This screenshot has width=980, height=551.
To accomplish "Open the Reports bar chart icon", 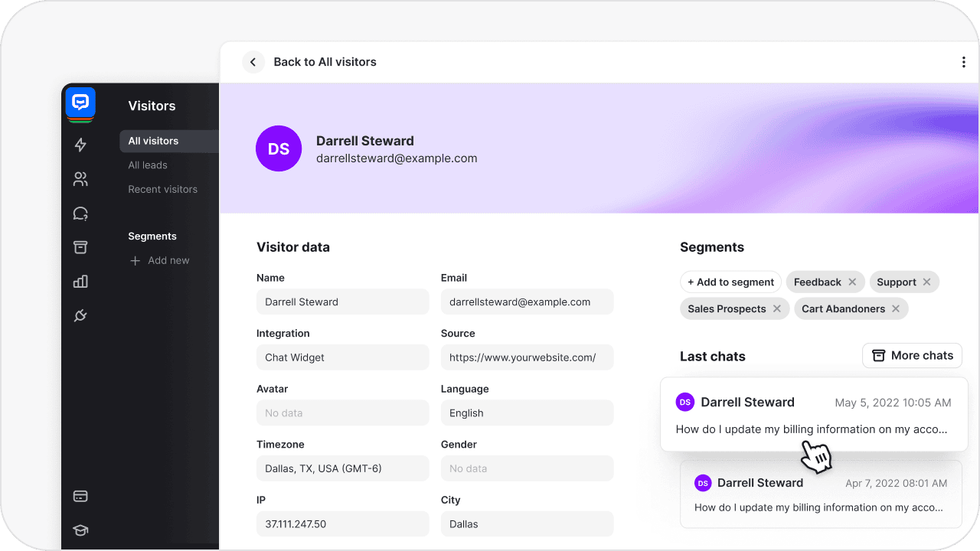I will [80, 282].
